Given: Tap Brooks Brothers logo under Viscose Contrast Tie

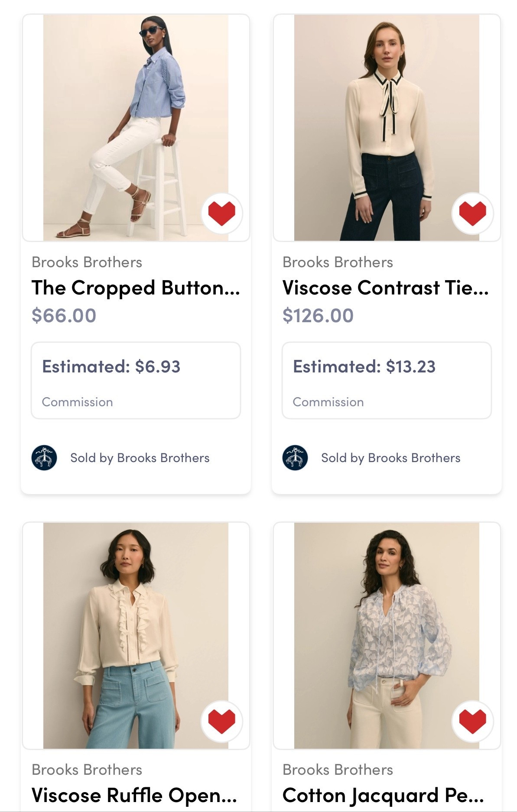Looking at the screenshot, I should click(295, 458).
